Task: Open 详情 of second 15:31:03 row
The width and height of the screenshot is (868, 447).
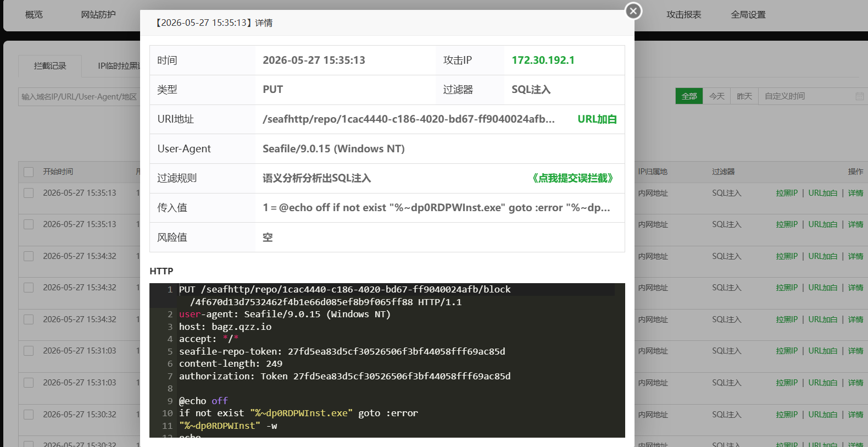Action: pyautogui.click(x=855, y=383)
